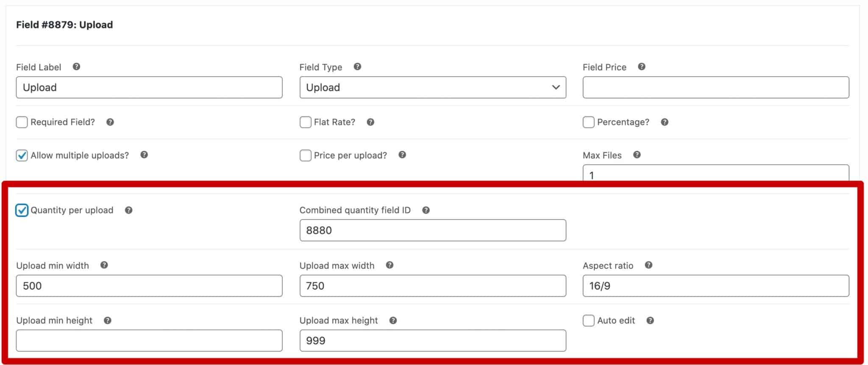Click help icon next to Field Price
868x365 pixels.
(x=642, y=66)
